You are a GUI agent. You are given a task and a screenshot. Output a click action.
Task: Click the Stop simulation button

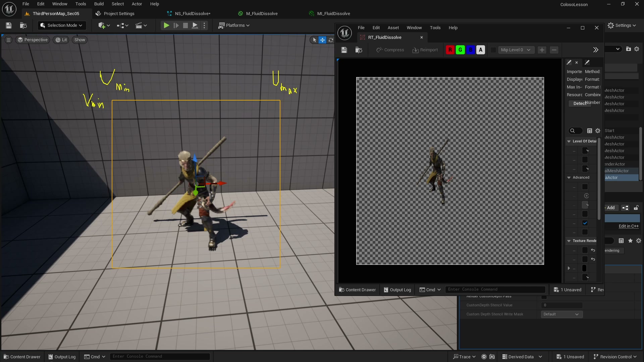coord(185,25)
